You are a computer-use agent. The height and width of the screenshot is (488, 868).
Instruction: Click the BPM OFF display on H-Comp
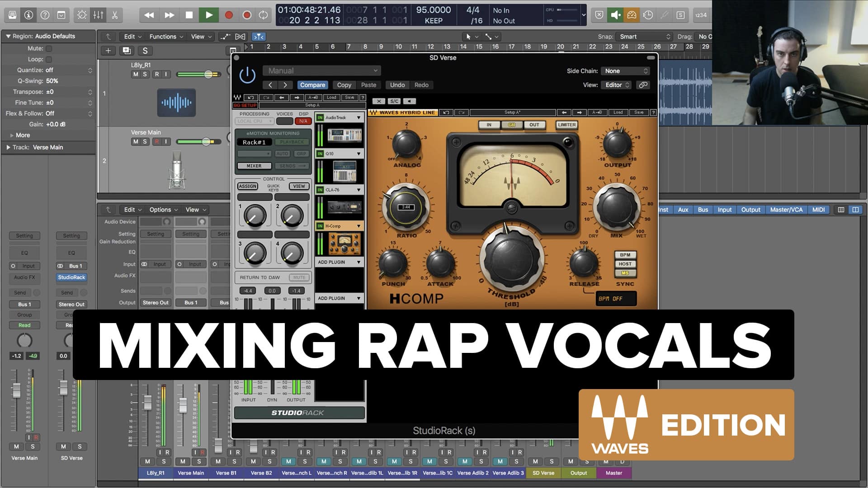pos(615,298)
